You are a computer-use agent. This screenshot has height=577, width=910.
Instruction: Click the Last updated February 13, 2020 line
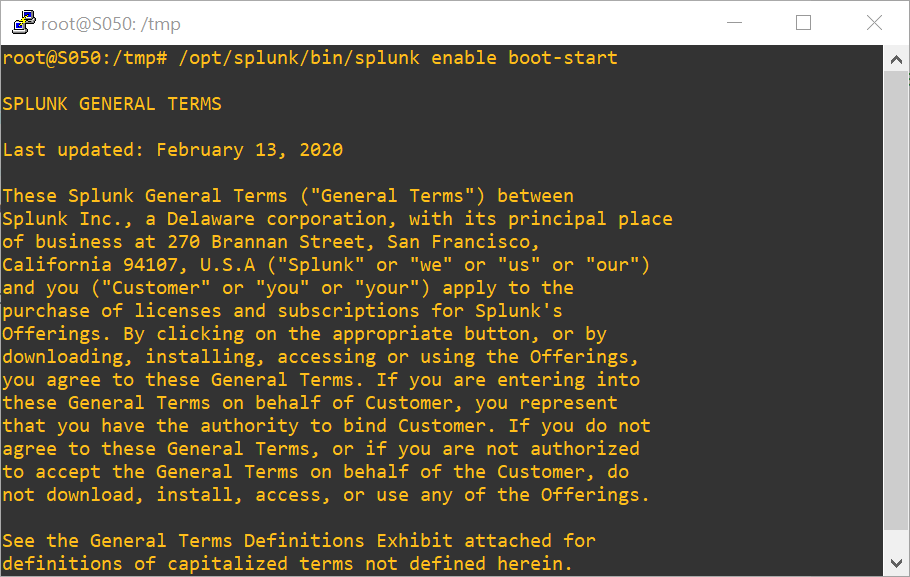click(x=173, y=150)
